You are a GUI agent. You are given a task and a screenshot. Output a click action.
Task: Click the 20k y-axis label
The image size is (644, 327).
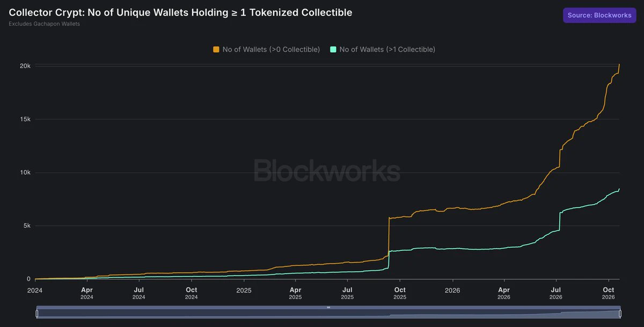25,66
